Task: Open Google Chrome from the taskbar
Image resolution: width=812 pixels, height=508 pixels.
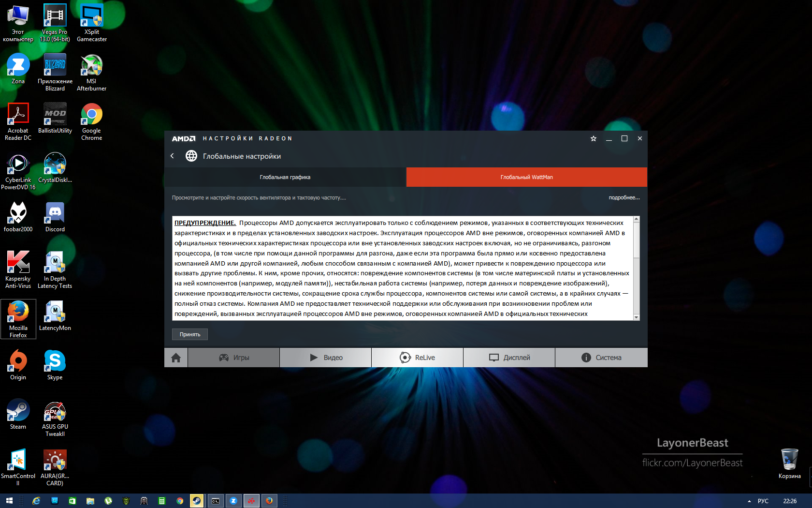Action: pos(180,501)
